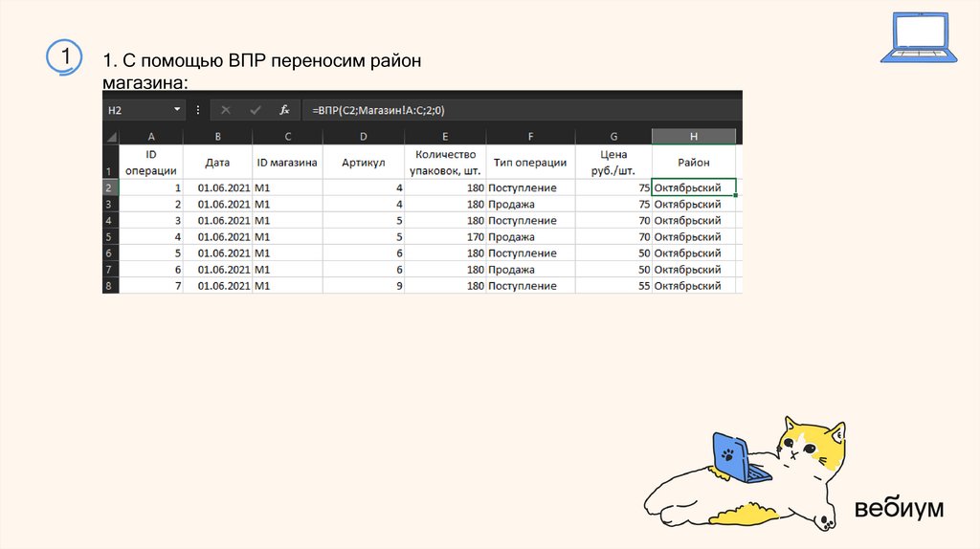Select row 3 header
Image resolution: width=980 pixels, height=549 pixels.
coord(111,205)
